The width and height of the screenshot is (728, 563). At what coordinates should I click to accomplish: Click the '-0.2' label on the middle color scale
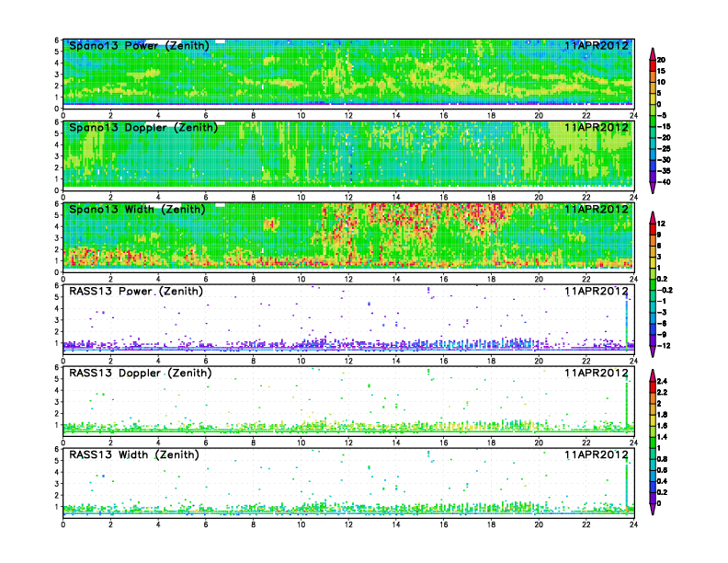pos(665,290)
